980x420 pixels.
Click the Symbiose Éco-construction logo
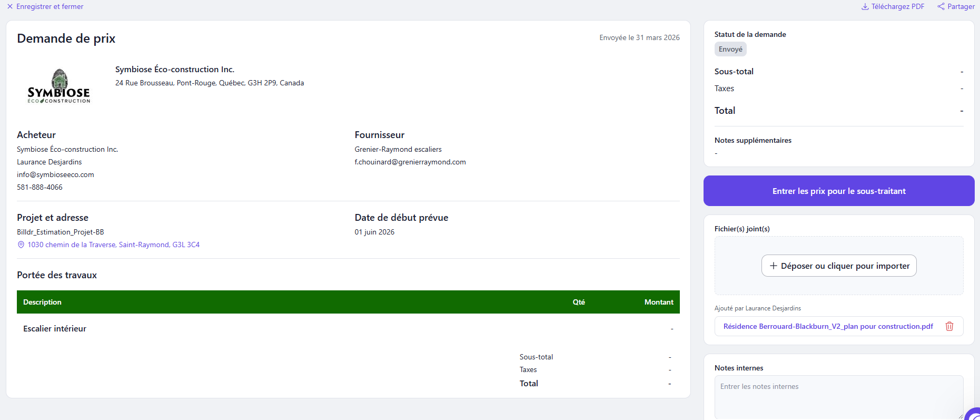pos(59,86)
